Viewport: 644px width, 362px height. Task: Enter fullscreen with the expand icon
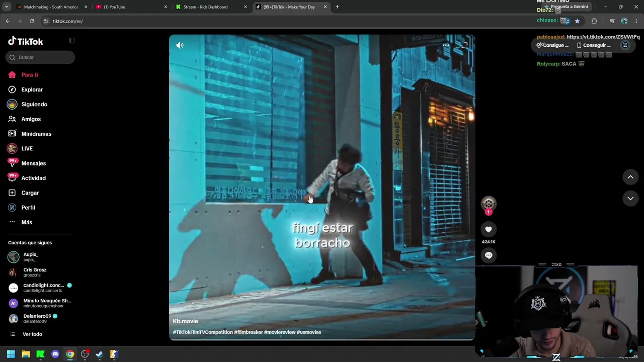coord(464,45)
